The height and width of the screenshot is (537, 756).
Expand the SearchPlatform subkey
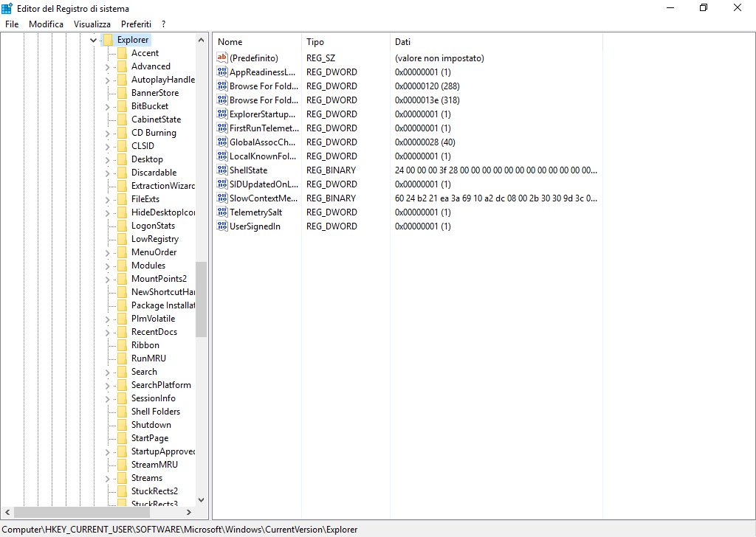[x=108, y=385]
